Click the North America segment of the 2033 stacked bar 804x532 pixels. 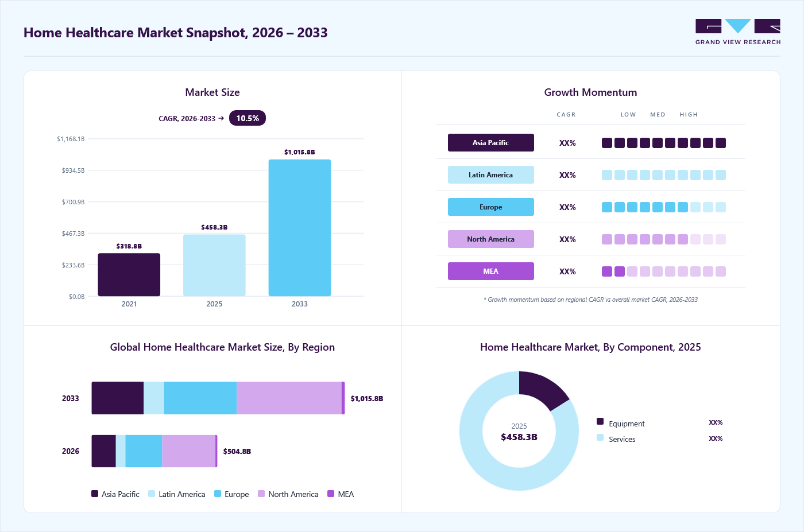coord(289,398)
